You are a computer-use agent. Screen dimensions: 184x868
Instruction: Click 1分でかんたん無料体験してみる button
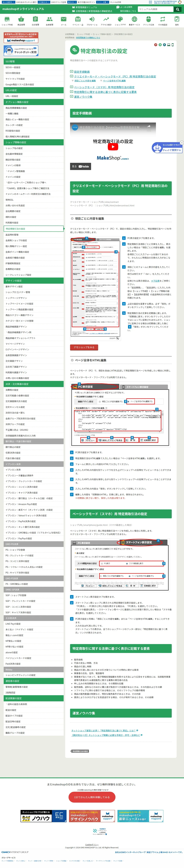[92, 797]
